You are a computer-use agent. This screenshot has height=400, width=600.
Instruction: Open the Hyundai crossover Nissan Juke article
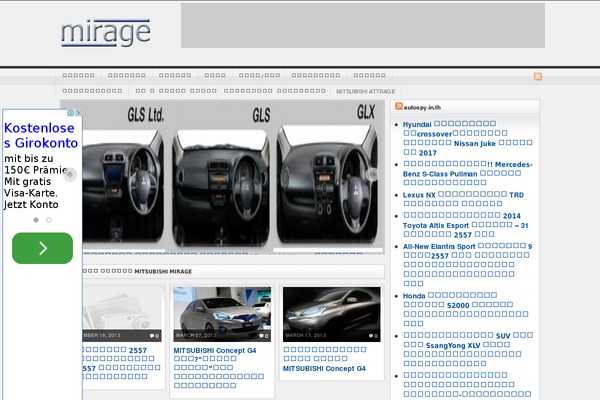468,138
